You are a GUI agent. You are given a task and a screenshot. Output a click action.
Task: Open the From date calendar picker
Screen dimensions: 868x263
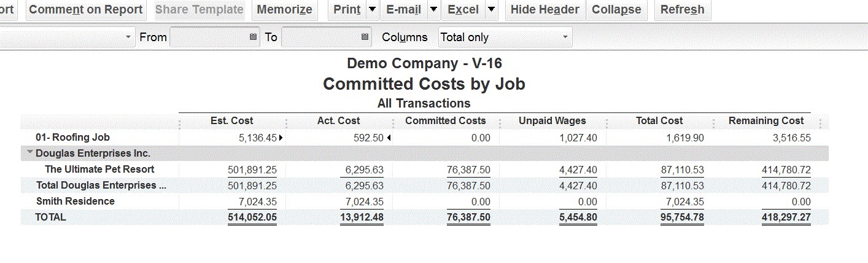tap(254, 37)
